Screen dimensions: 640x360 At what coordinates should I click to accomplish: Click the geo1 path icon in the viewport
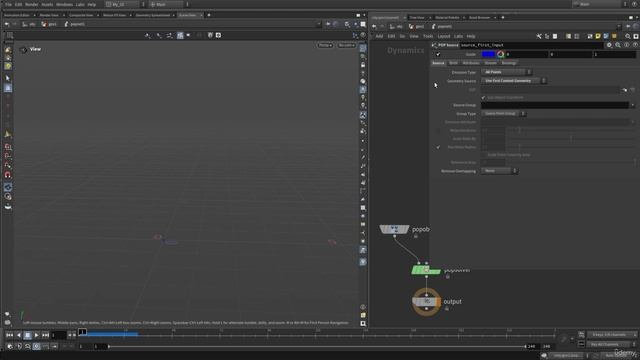coord(44,24)
